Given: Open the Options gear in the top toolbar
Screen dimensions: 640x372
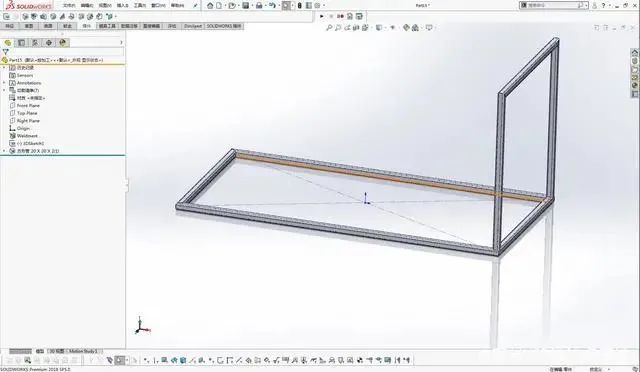Looking at the screenshot, I should (317, 6).
